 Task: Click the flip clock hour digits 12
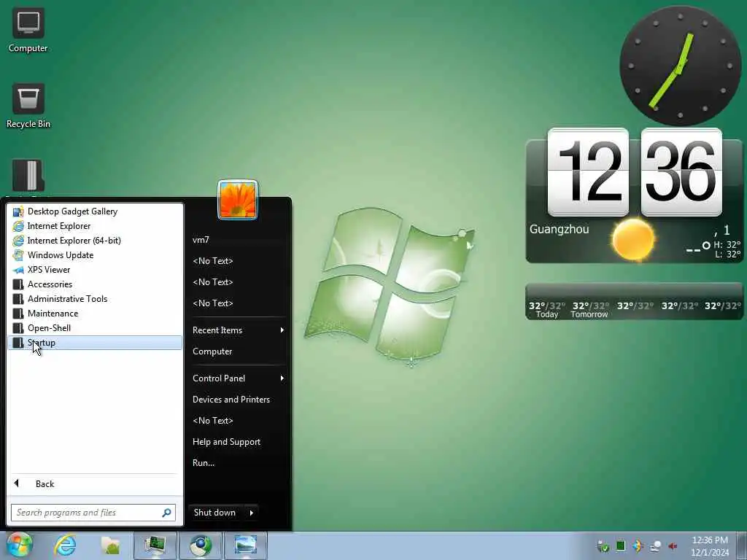pos(588,172)
